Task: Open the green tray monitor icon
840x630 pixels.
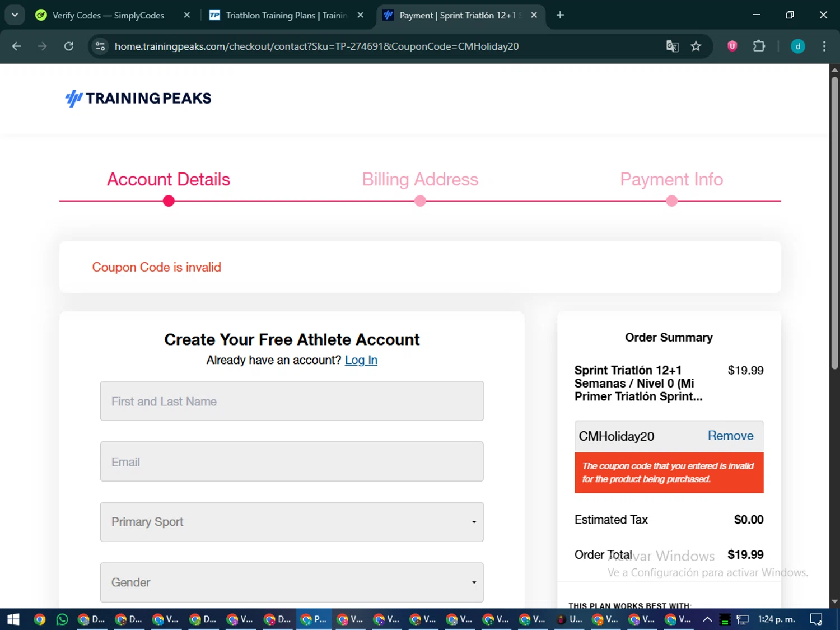Action: [725, 619]
